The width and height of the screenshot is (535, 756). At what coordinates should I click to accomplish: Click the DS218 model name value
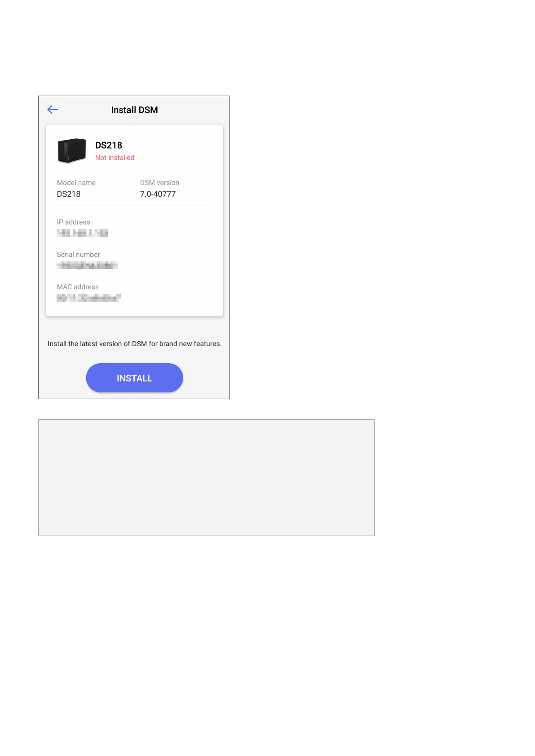[69, 194]
